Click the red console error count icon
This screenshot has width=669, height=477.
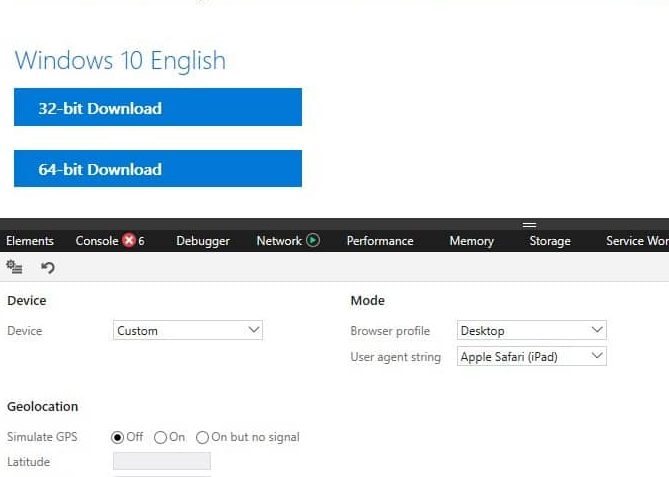(x=129, y=241)
